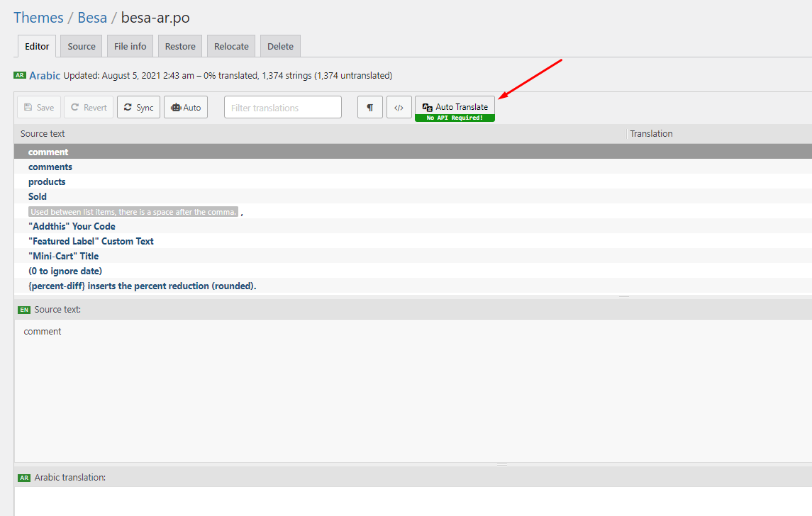Select the "products" string row

[47, 181]
